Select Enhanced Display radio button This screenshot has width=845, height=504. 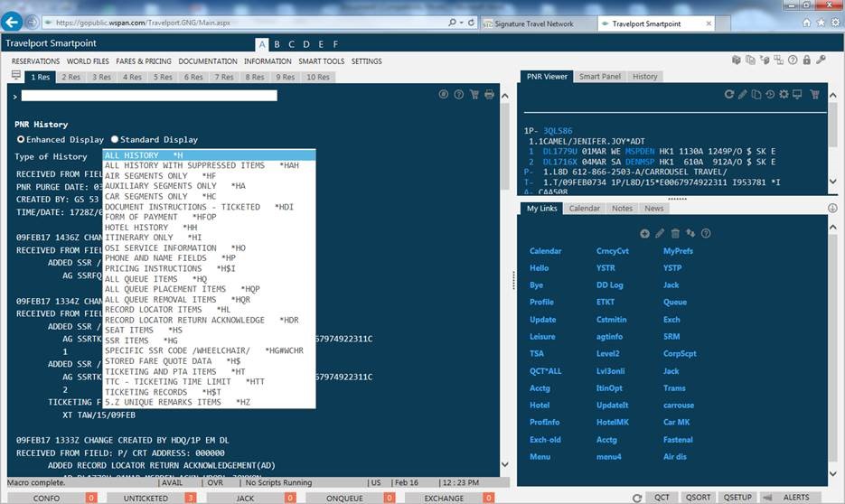21,139
